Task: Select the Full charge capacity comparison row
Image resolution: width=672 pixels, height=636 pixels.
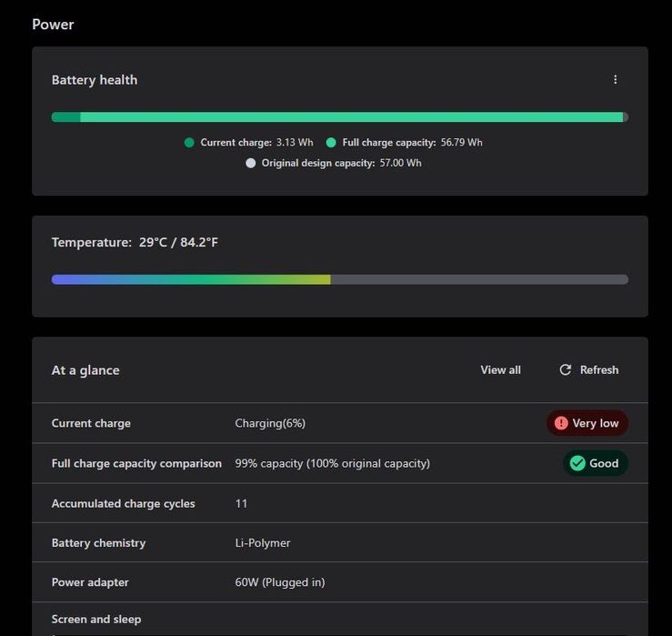Action: coord(136,463)
